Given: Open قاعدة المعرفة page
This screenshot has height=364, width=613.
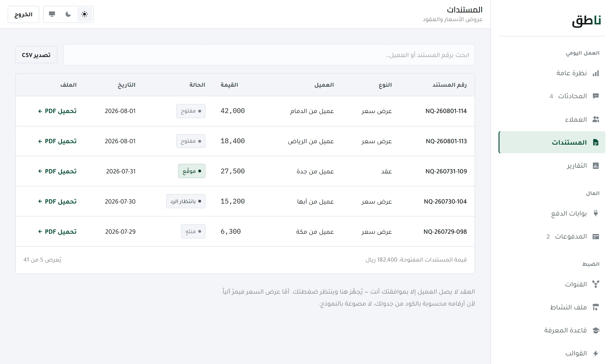Looking at the screenshot, I should coord(552,330).
